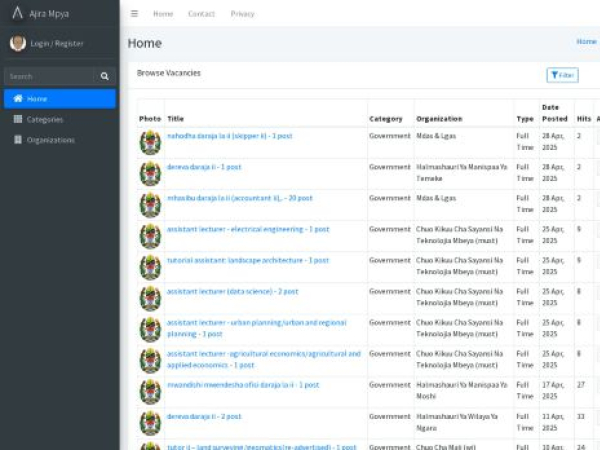Open the Filter button
This screenshot has width=600, height=450.
coord(562,75)
